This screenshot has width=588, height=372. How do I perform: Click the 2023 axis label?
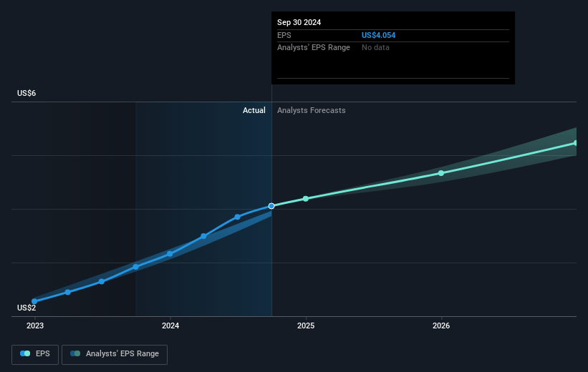(x=35, y=326)
